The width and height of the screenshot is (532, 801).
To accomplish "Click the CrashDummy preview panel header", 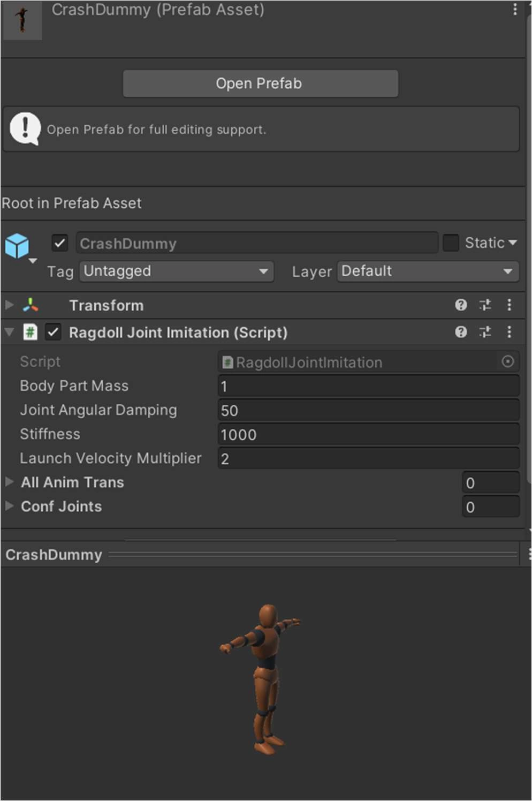I will [x=260, y=555].
